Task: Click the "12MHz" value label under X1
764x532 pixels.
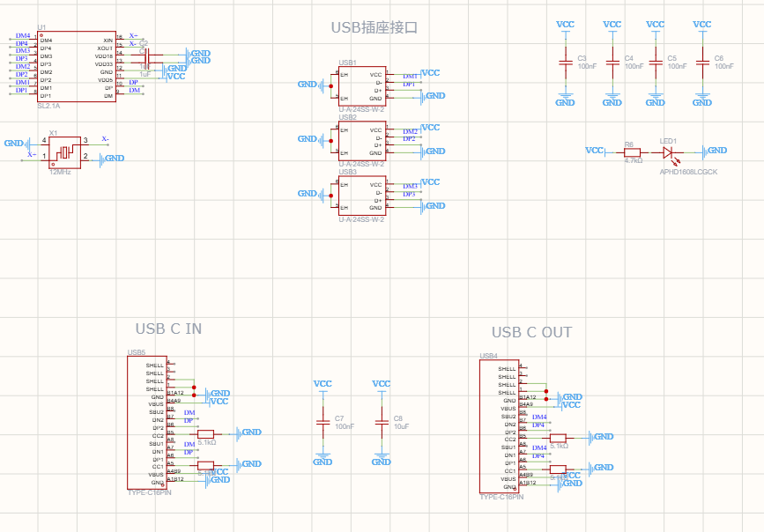Action: 60,172
